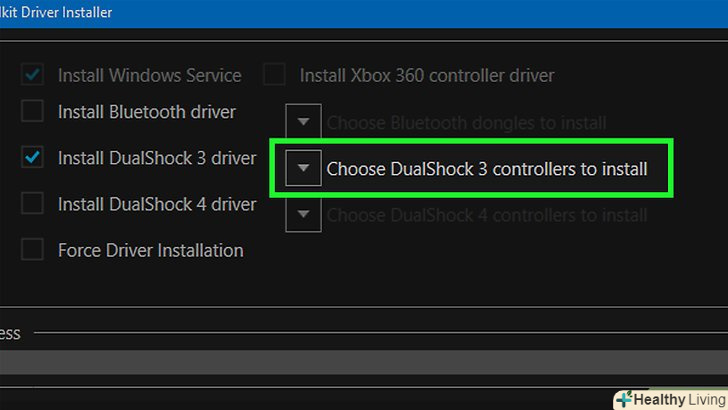This screenshot has height=410, width=728.
Task: Click the 'Install Xbox 360 controller driver' label
Action: click(427, 75)
